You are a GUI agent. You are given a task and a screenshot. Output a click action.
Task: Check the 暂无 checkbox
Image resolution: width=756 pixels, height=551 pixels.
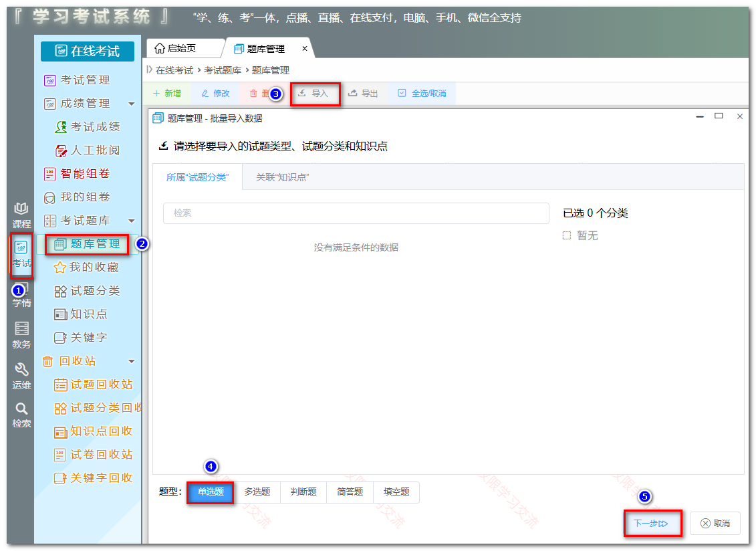[x=567, y=235]
